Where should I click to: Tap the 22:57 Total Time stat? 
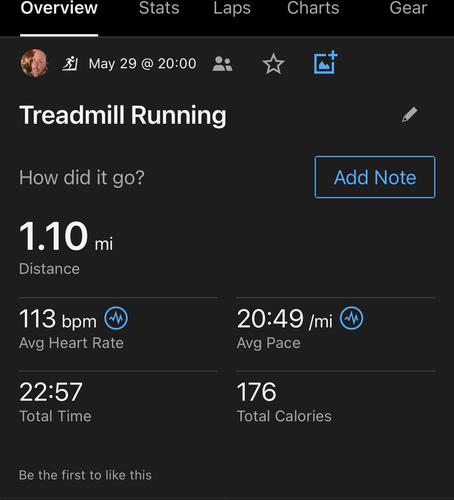(x=55, y=402)
